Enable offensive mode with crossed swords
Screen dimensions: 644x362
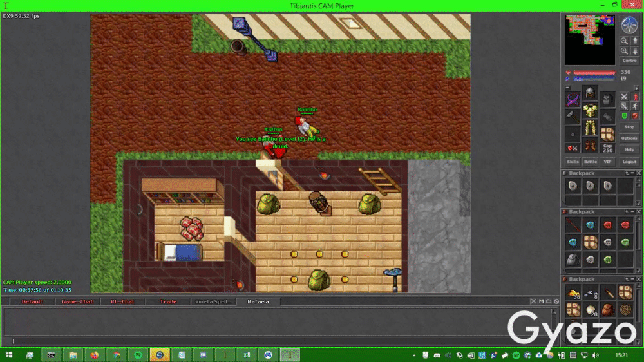tap(624, 97)
